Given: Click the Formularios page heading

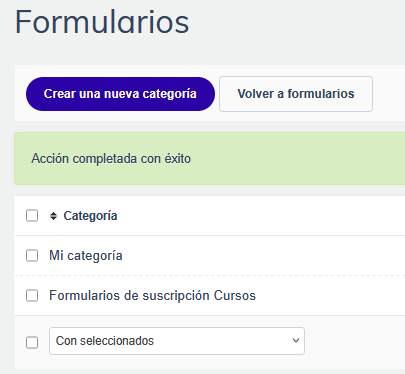Looking at the screenshot, I should [x=102, y=22].
